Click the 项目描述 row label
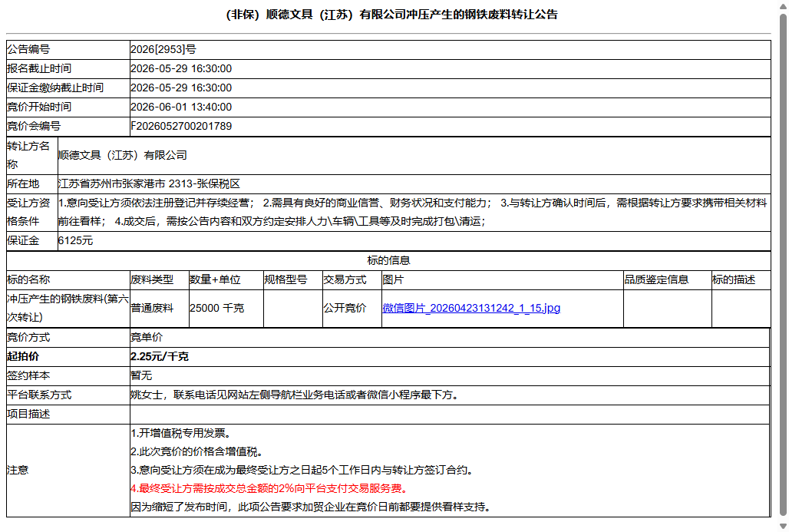Image resolution: width=789 pixels, height=532 pixels. (28, 415)
